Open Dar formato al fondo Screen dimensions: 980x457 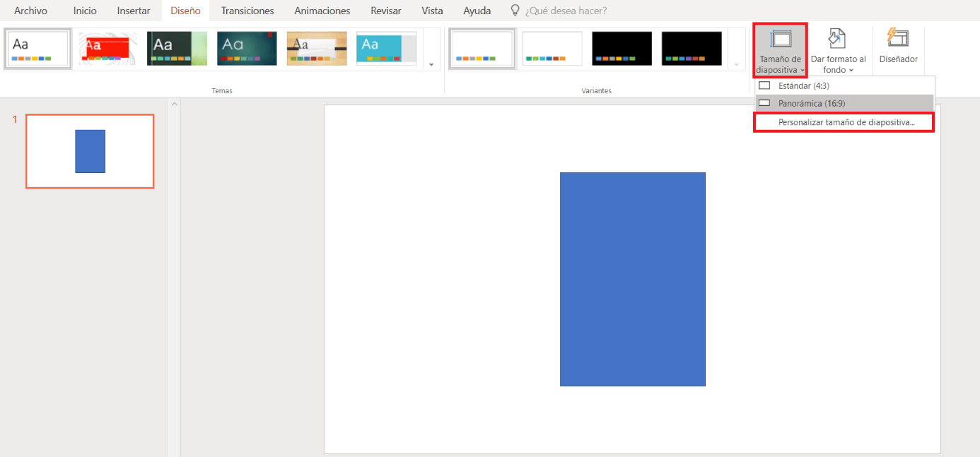click(x=839, y=49)
